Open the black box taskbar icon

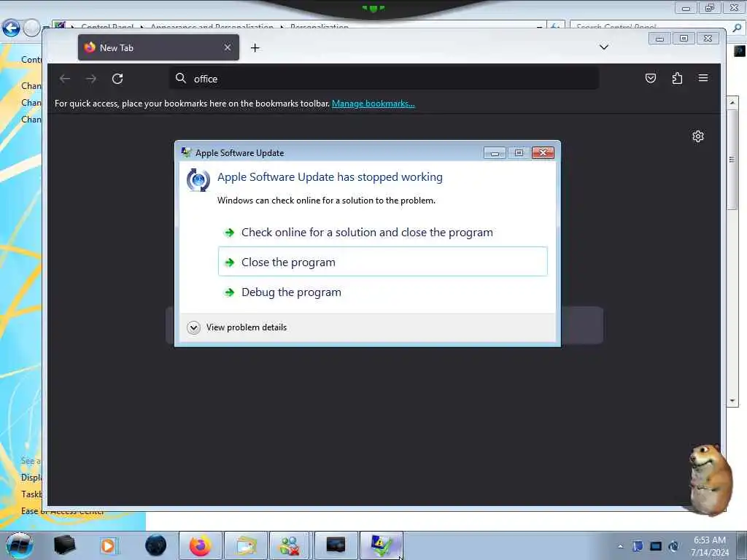pos(64,545)
